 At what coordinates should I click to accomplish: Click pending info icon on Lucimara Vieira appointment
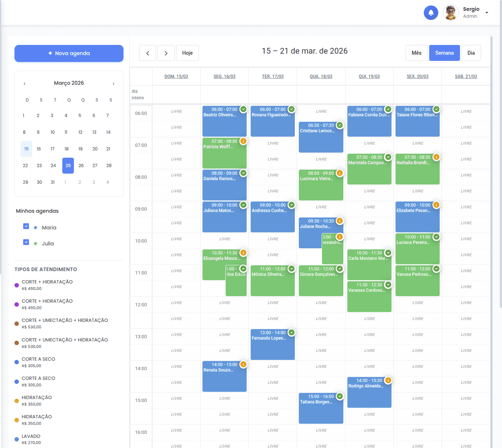tap(340, 173)
